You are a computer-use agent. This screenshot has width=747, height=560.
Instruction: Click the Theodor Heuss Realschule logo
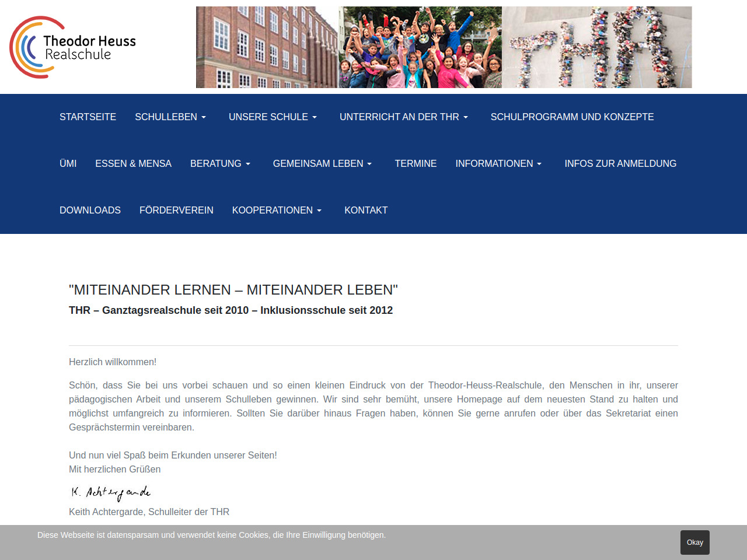[73, 47]
